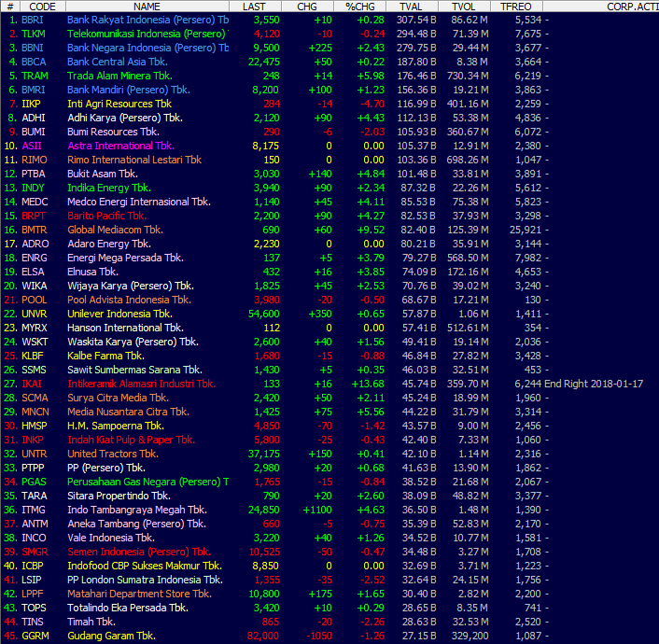Select stock code BBCA

pos(34,62)
